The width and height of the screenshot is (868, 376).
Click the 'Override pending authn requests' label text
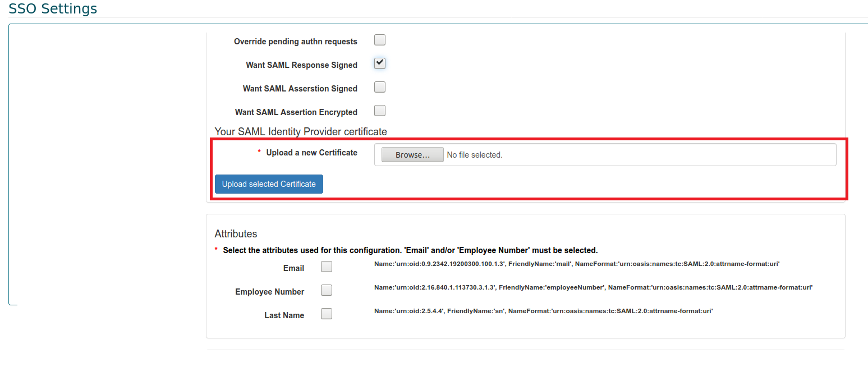(x=295, y=42)
